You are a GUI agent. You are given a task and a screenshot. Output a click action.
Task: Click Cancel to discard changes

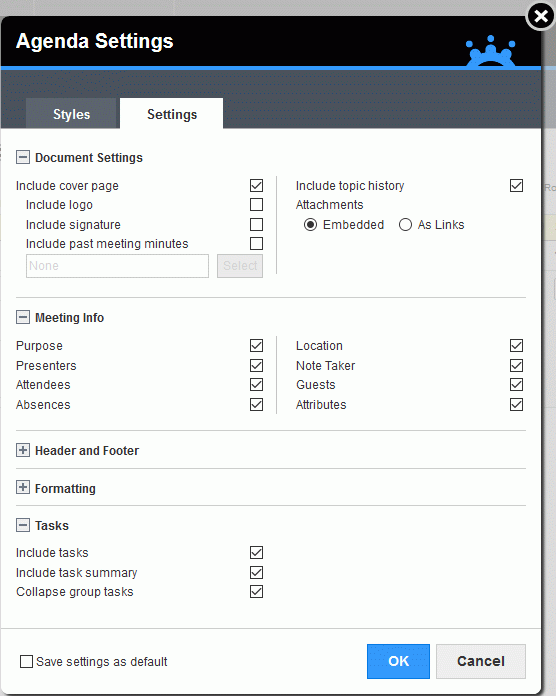(481, 661)
